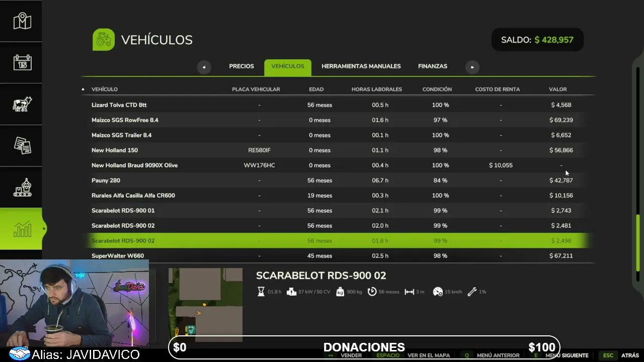Sort by the CONDICIÓN column header
Screen dimensions: 644x362
click(x=437, y=89)
